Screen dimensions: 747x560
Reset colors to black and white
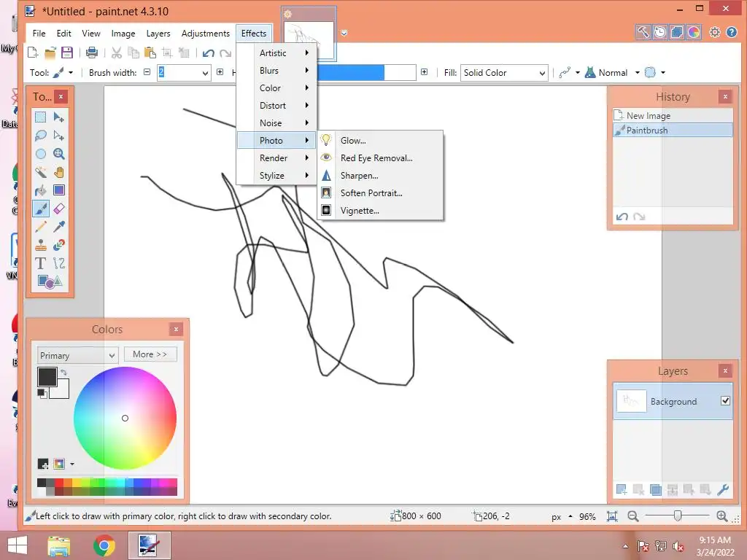42,393
